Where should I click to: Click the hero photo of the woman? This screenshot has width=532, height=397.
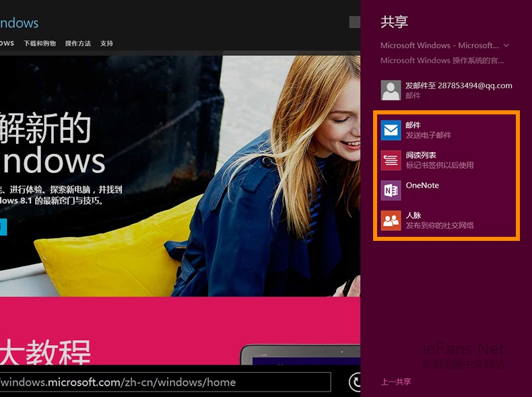pyautogui.click(x=180, y=176)
